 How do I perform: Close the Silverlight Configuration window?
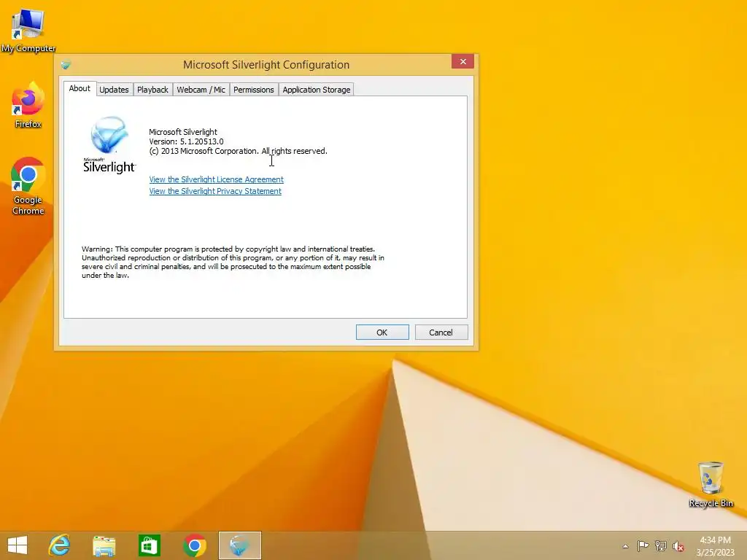pos(462,61)
